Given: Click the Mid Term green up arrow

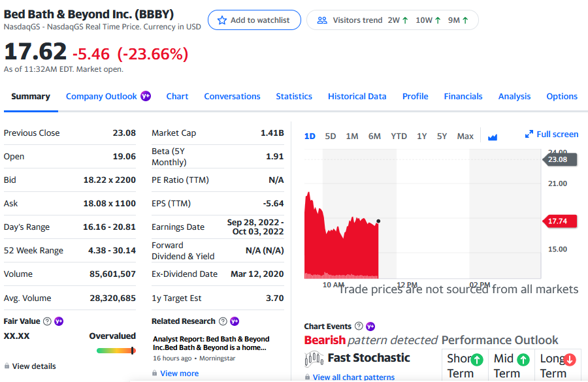Looking at the screenshot, I should coord(523,360).
